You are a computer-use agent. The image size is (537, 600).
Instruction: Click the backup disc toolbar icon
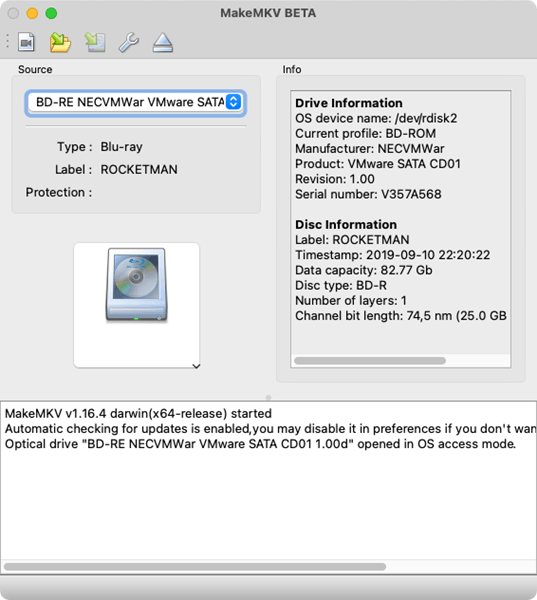pyautogui.click(x=95, y=42)
